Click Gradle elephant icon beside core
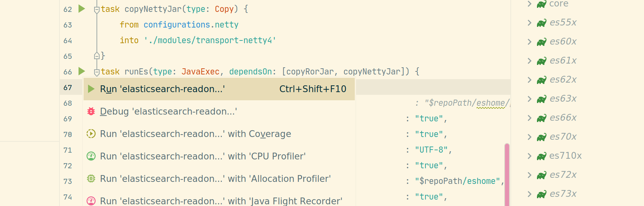Screen dimensions: 644x206 point(541,4)
